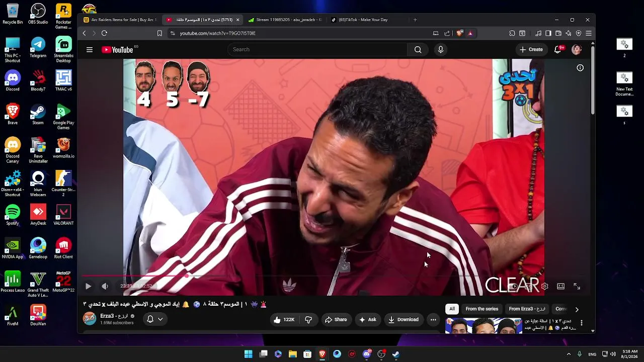This screenshot has width=644, height=362.
Task: Open Windows Start menu
Action: pyautogui.click(x=249, y=354)
